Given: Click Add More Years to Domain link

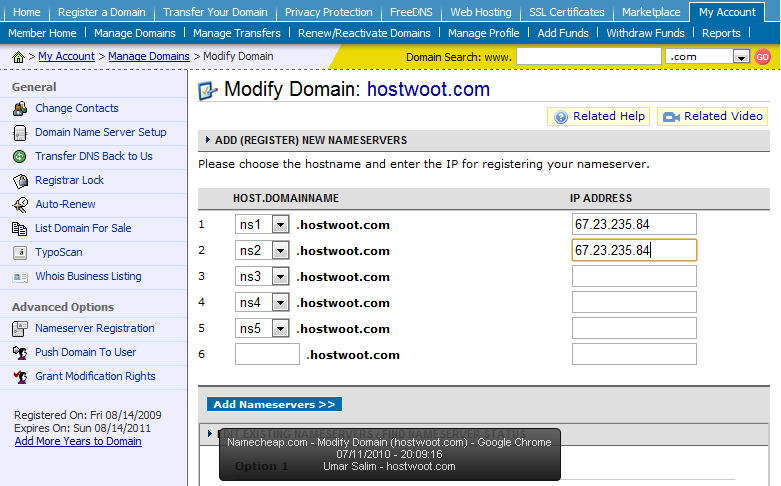Looking at the screenshot, I should click(x=78, y=441).
